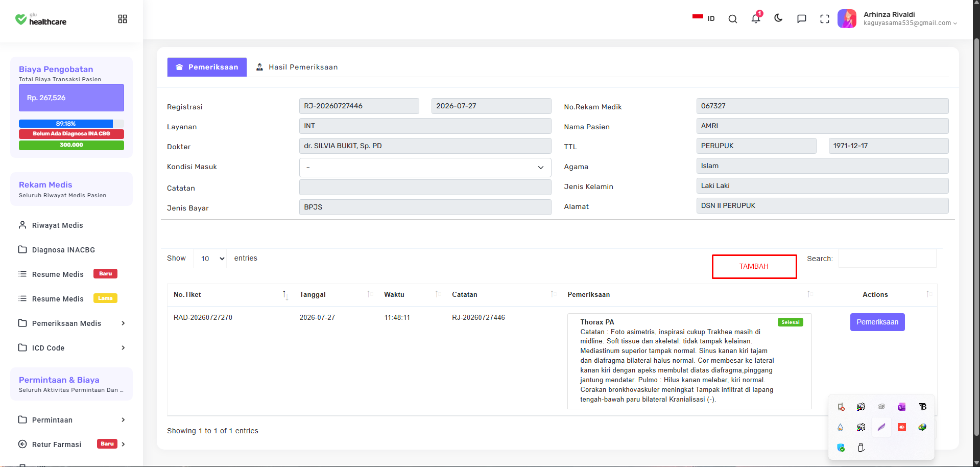Click the green 300,000 bar
This screenshot has width=980, height=467.
pyautogui.click(x=71, y=145)
